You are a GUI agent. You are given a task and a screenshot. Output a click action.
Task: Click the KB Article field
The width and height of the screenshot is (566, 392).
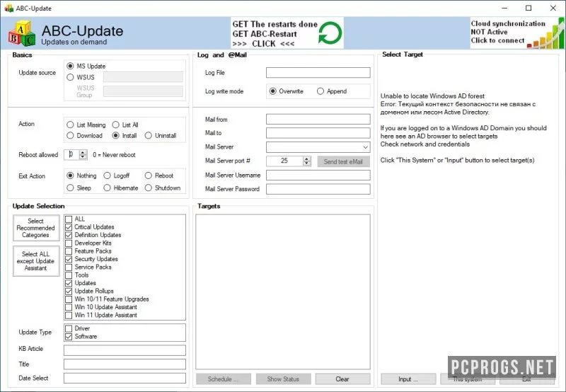coord(125,350)
